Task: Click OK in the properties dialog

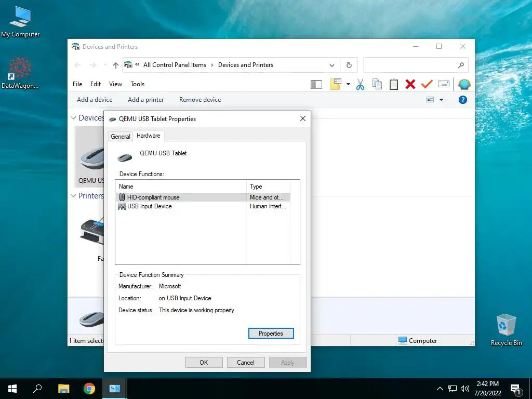Action: (204, 362)
